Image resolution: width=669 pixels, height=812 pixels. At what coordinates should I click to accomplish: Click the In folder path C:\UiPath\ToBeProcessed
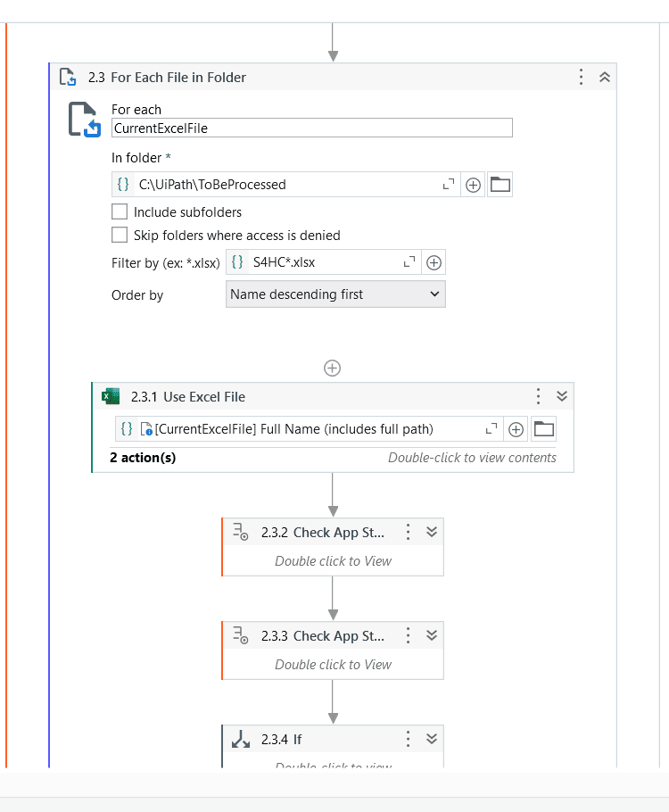click(x=212, y=185)
